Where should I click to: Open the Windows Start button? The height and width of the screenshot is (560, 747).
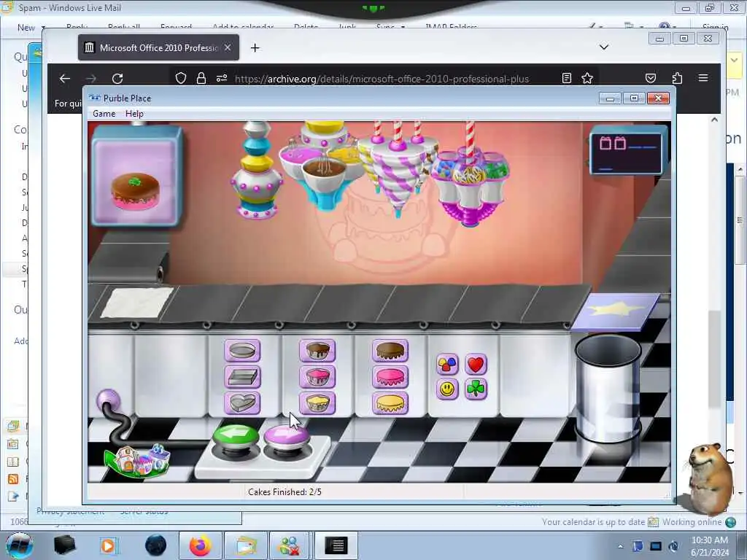click(19, 545)
